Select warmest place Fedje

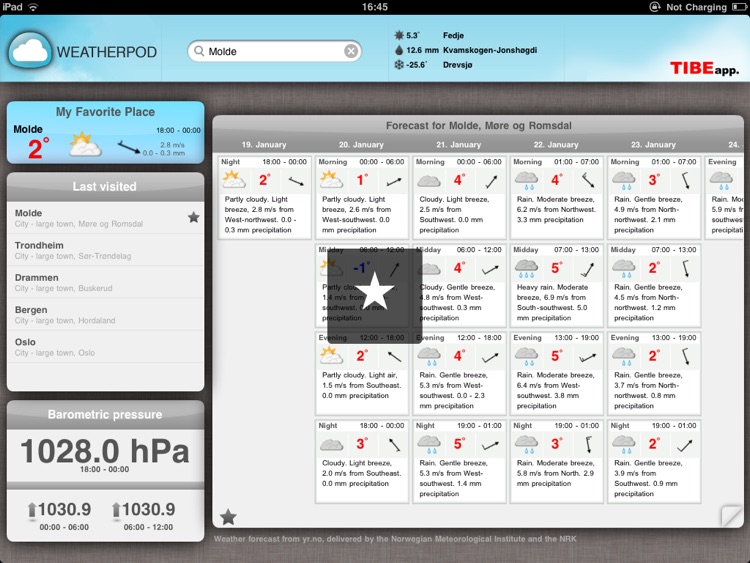pyautogui.click(x=453, y=35)
